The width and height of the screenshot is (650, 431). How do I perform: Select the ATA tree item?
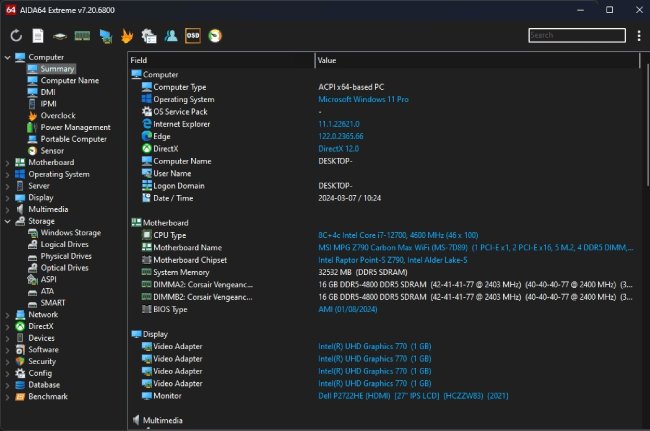[47, 291]
